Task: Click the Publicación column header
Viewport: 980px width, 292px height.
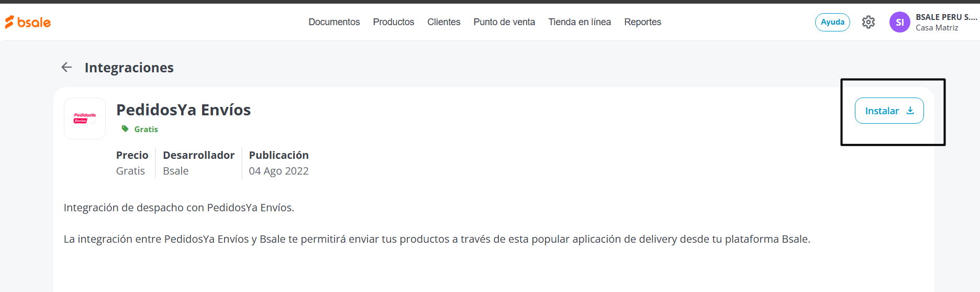Action: click(279, 155)
